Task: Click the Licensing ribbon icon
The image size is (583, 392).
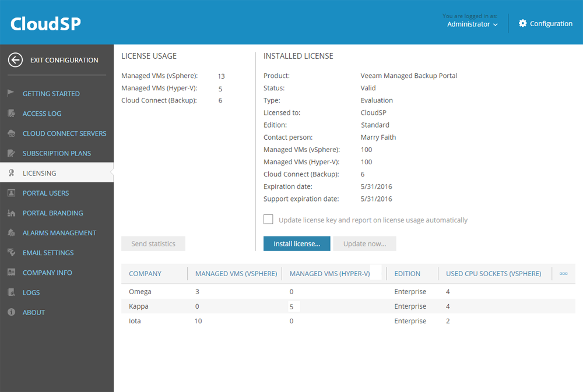Action: 11,173
